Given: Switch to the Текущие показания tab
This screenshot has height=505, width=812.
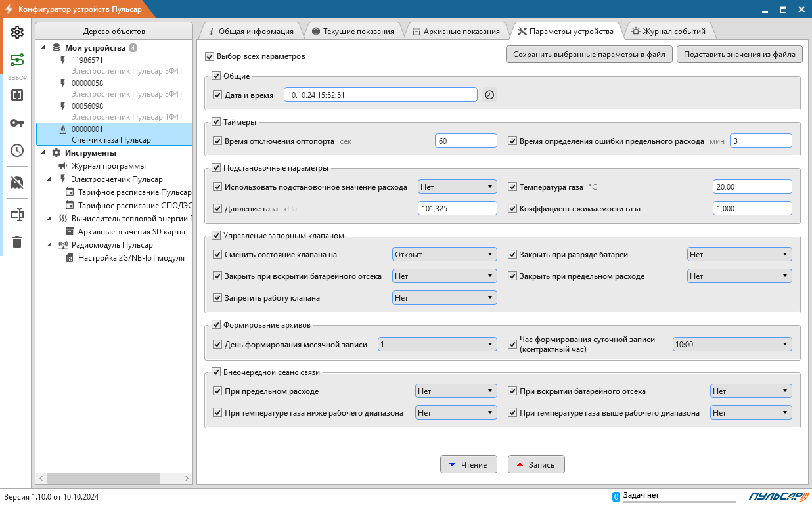Looking at the screenshot, I should tap(353, 31).
